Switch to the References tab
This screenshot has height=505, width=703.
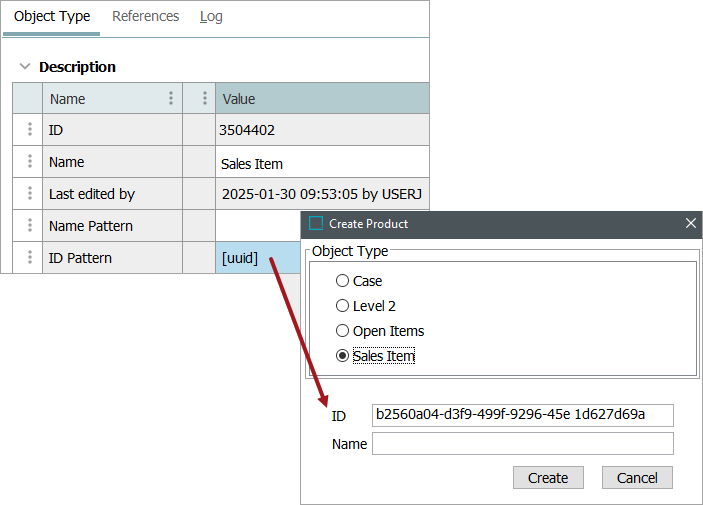146,16
